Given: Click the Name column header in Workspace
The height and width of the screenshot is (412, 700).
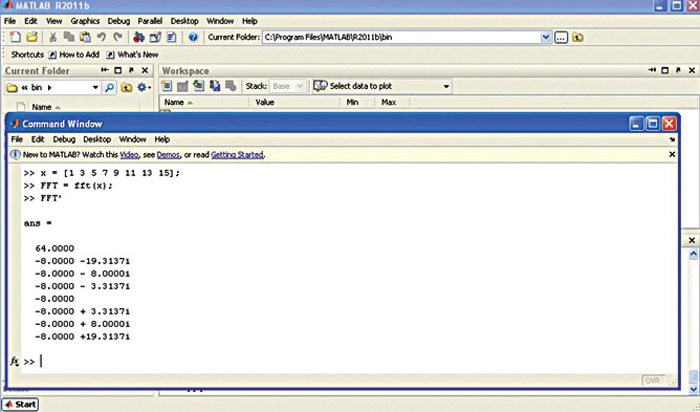Looking at the screenshot, I should tap(175, 103).
